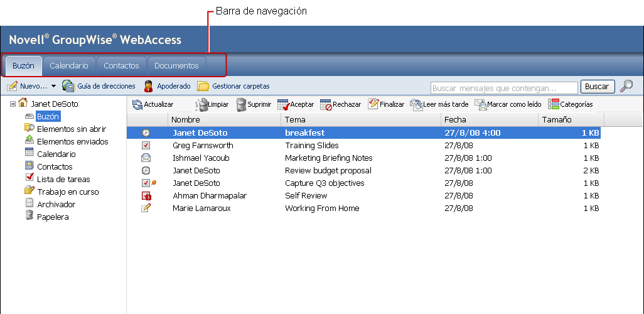Click date 27/8/08 4:00 cell
644x314 pixels.
point(472,133)
